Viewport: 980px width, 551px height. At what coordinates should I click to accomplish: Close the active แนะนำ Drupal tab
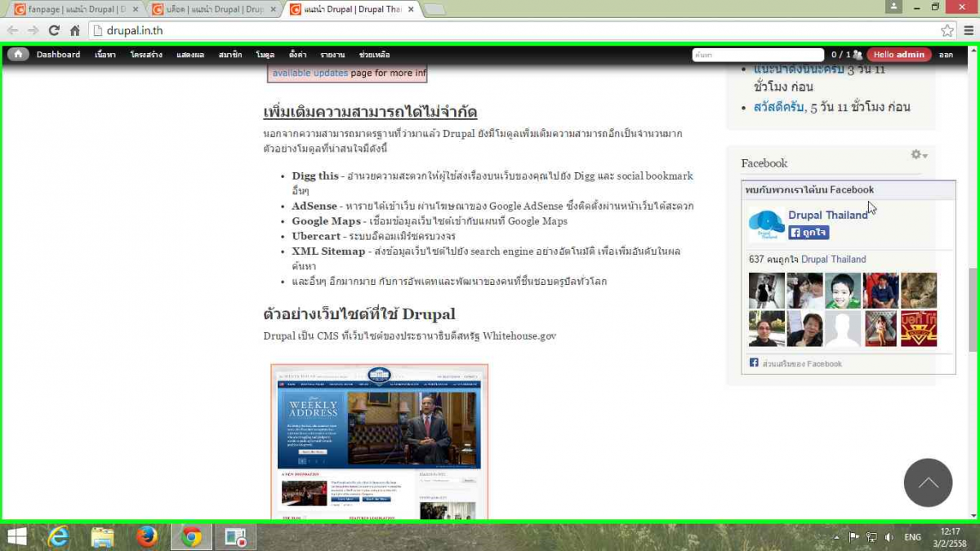click(x=410, y=10)
